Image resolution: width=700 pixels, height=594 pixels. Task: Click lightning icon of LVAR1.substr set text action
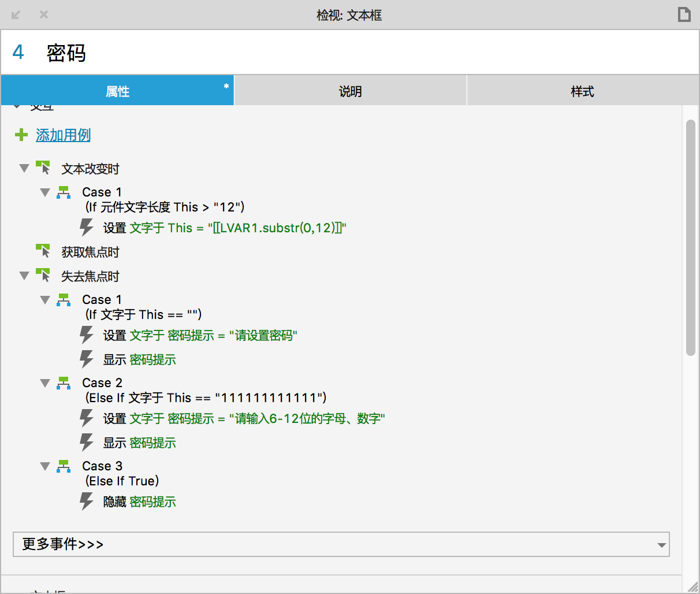pos(87,228)
